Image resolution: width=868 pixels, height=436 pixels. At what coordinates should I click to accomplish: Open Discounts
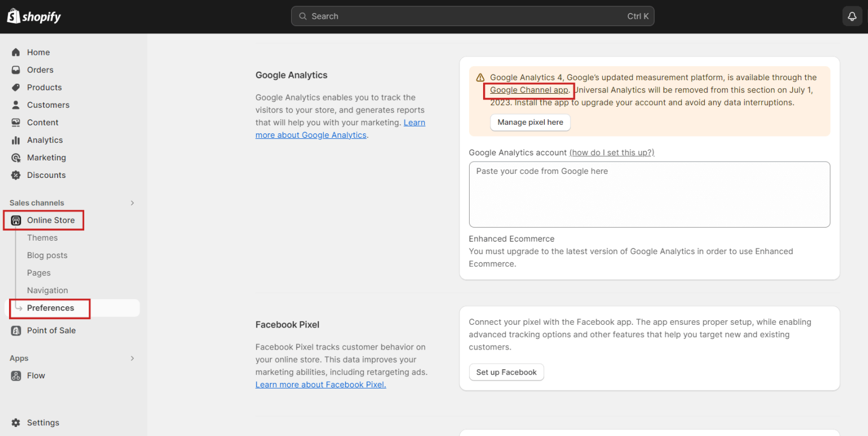tap(46, 175)
